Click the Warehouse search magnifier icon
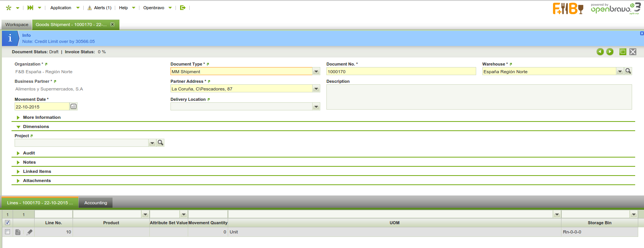 (x=628, y=71)
